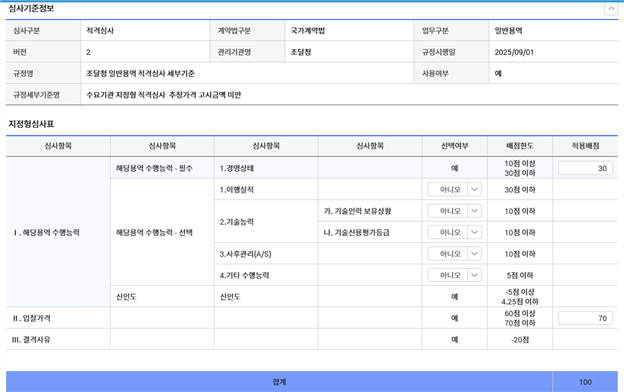Click the 지정형심사표 section title
This screenshot has width=624, height=392.
pos(31,124)
